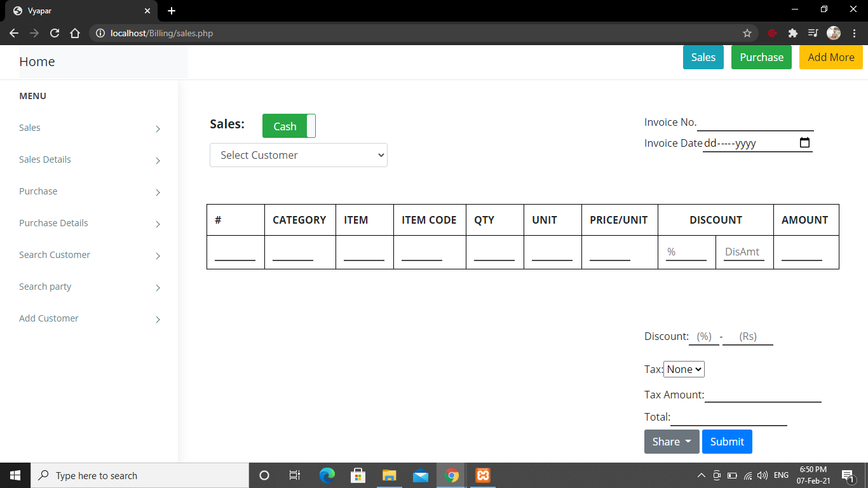Click the Total input field
The image size is (868, 488).
[729, 417]
